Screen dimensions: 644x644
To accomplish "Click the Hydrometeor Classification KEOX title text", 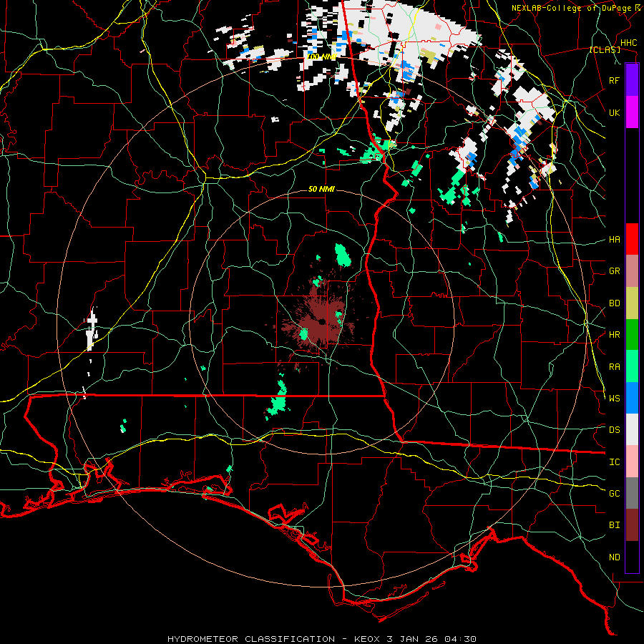I will (x=321, y=639).
